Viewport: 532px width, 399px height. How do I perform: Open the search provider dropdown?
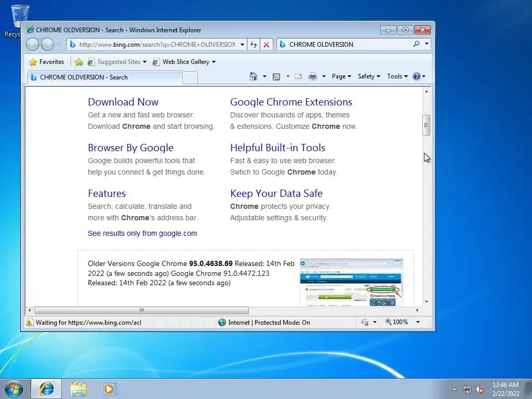[427, 44]
